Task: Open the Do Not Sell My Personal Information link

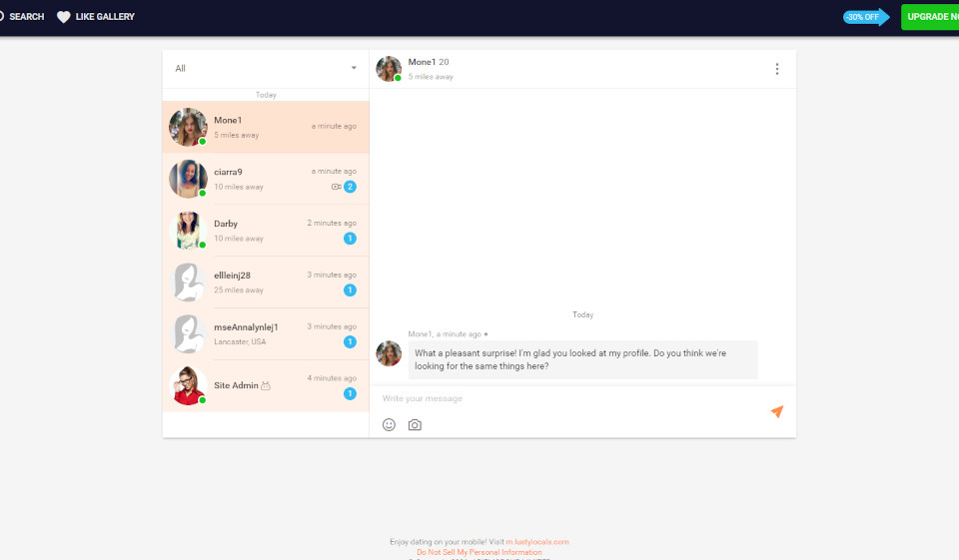Action: pos(479,552)
